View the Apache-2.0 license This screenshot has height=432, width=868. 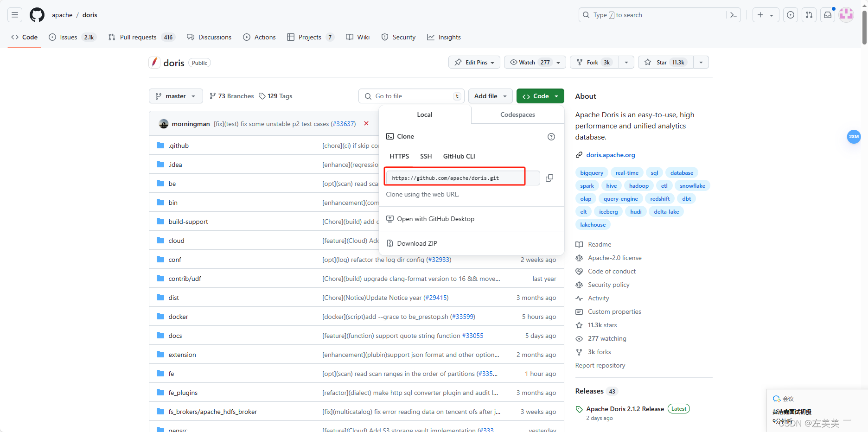[x=614, y=258]
